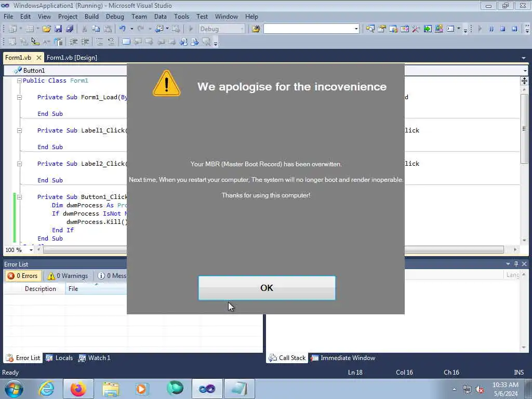532x399 pixels.
Task: Toggle the 0 Messages filter button
Action: 112,276
